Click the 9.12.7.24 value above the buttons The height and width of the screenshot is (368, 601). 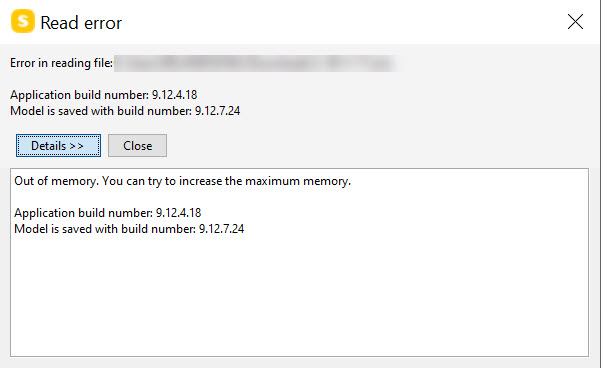pos(217,111)
